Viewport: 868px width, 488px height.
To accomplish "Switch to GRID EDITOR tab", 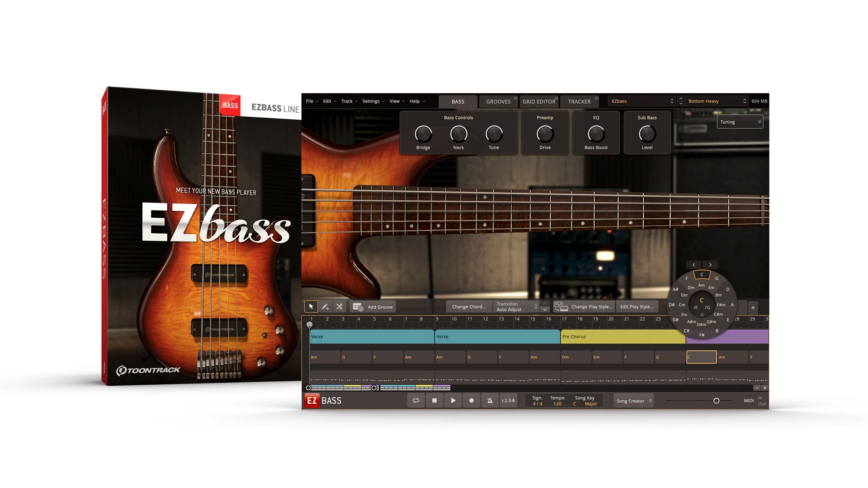I will tap(536, 101).
